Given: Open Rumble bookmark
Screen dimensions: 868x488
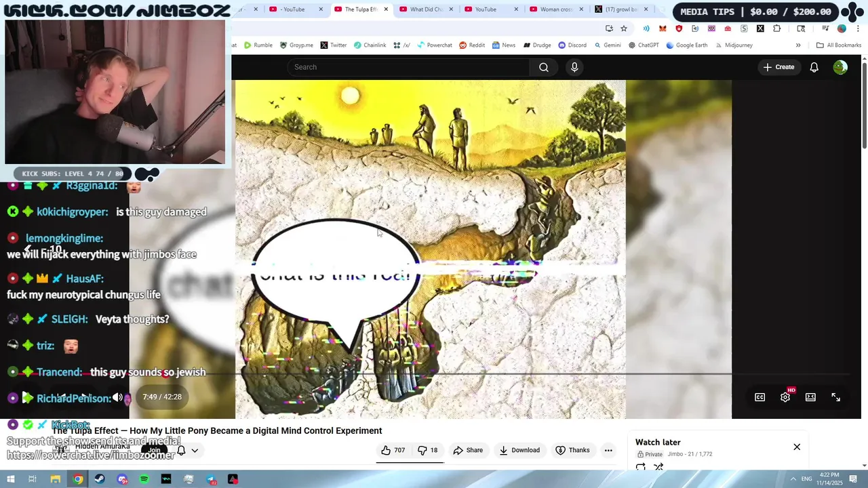Looking at the screenshot, I should tap(258, 45).
